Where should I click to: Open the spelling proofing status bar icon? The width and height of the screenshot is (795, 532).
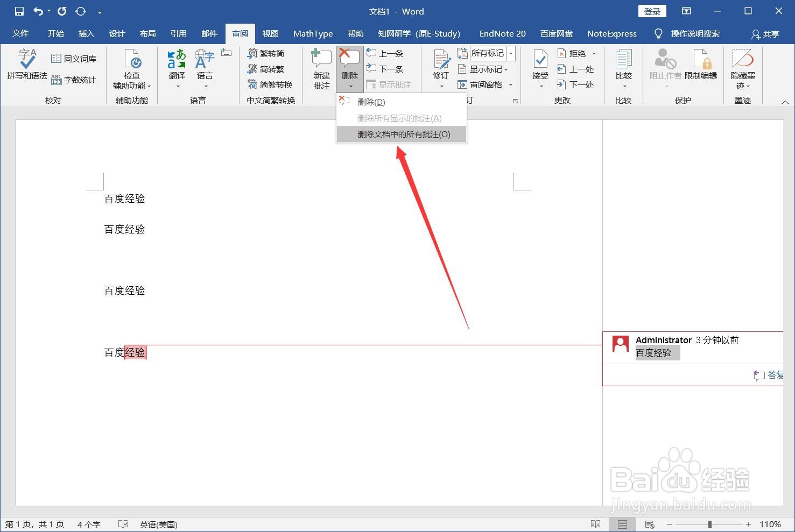pos(123,524)
